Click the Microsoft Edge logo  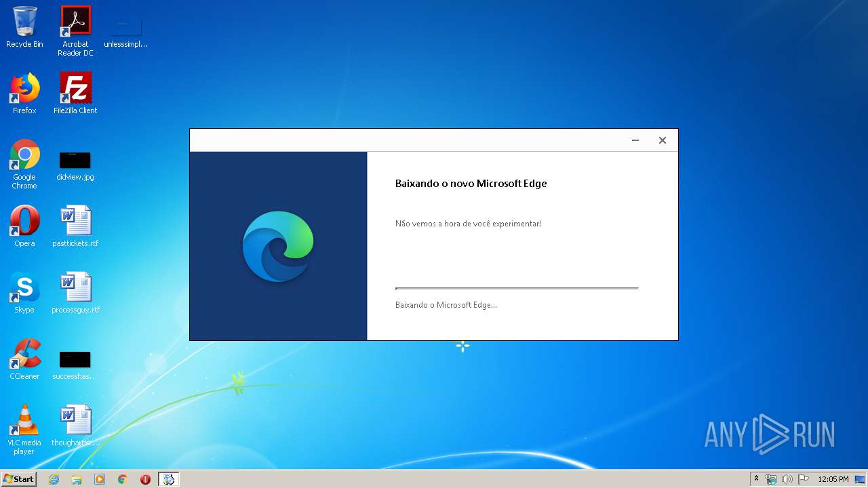coord(278,246)
